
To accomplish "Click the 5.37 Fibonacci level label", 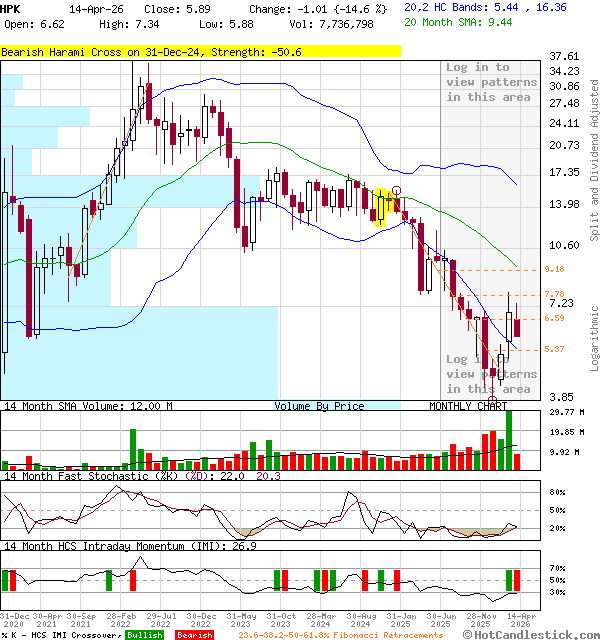I will (555, 349).
